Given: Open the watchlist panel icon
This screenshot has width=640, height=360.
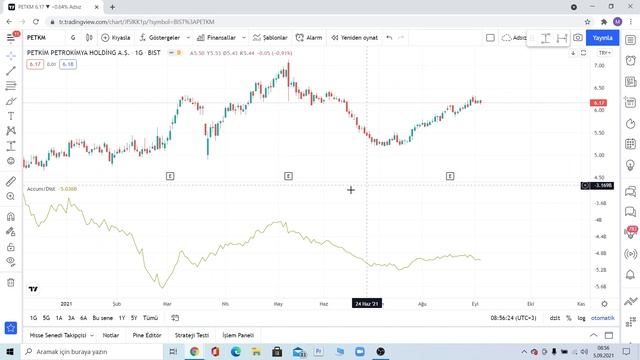Looking at the screenshot, I should pyautogui.click(x=630, y=40).
